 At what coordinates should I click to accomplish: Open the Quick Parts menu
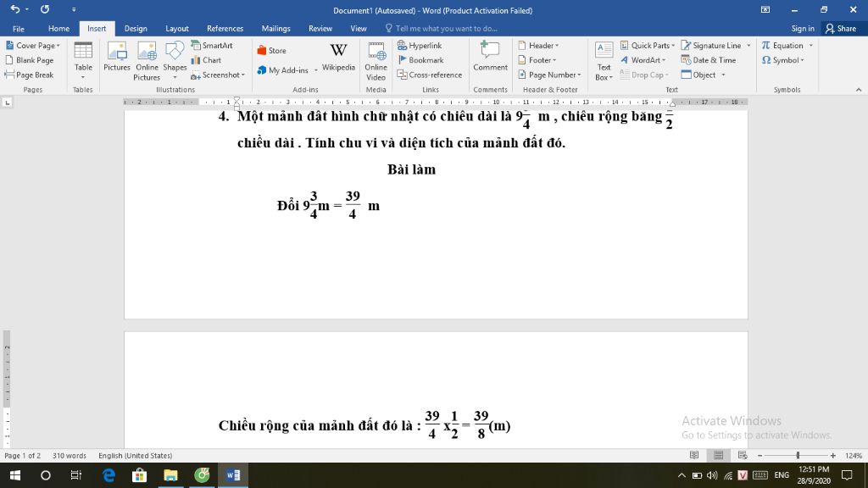(648, 46)
